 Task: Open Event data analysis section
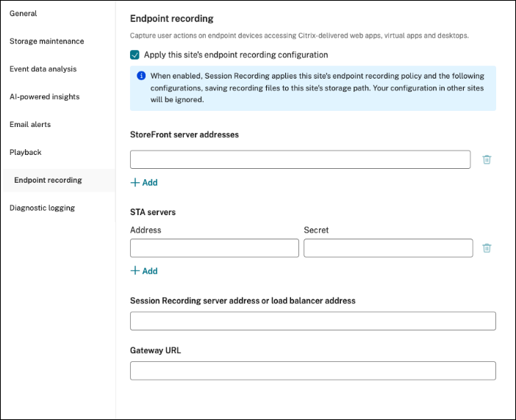tap(43, 69)
